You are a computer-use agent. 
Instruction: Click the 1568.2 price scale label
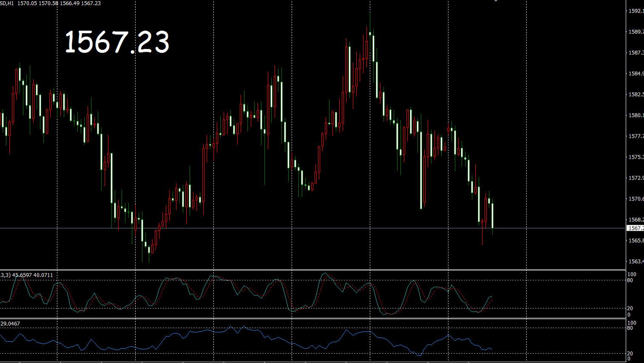click(636, 220)
